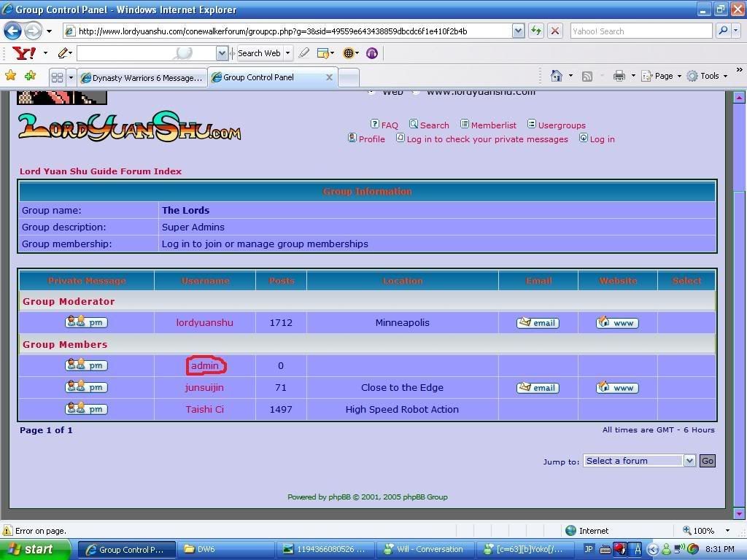Click the Quick Tabs icon
The image size is (747, 560).
tap(57, 77)
